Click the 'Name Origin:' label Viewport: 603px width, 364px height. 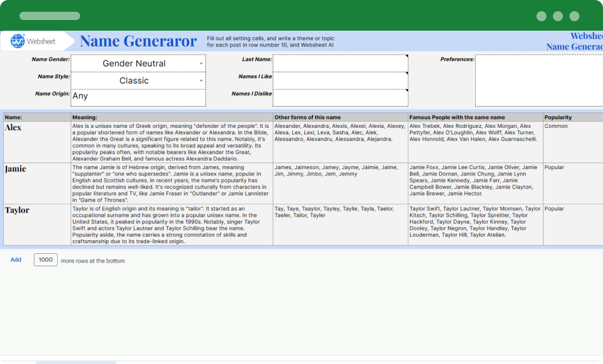click(x=52, y=94)
